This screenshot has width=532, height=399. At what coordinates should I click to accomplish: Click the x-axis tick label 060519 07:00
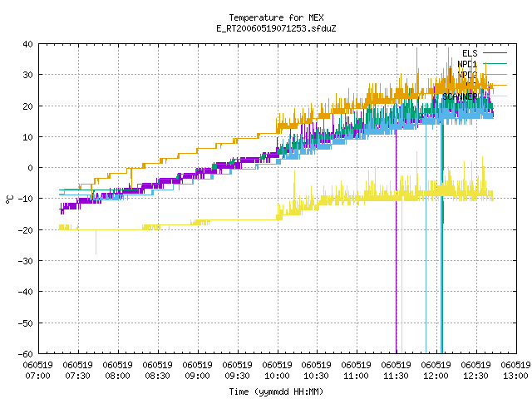click(x=38, y=370)
